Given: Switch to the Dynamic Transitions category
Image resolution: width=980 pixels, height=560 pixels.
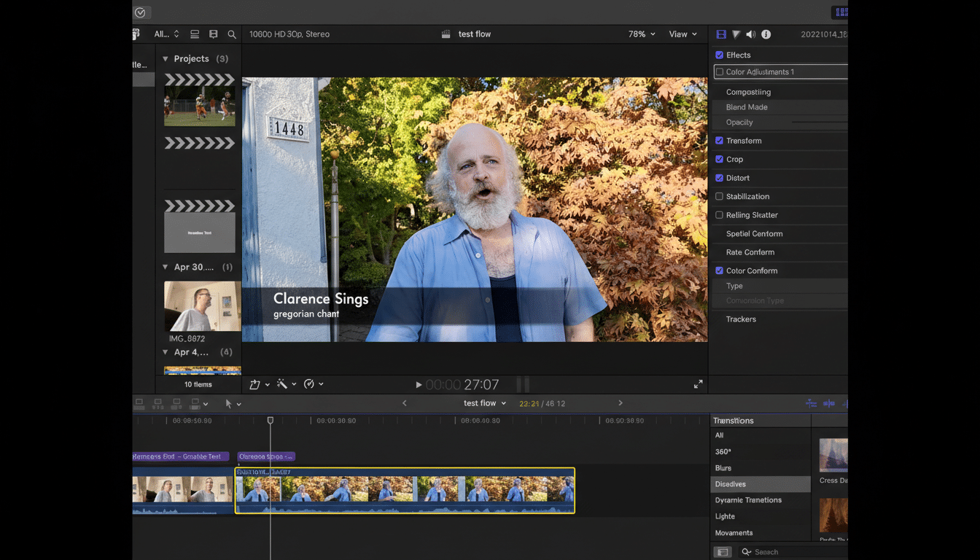Looking at the screenshot, I should [x=744, y=499].
